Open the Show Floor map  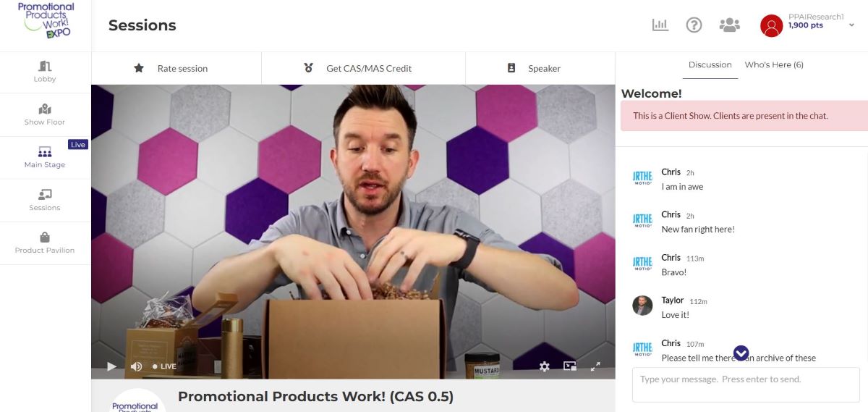click(x=45, y=114)
